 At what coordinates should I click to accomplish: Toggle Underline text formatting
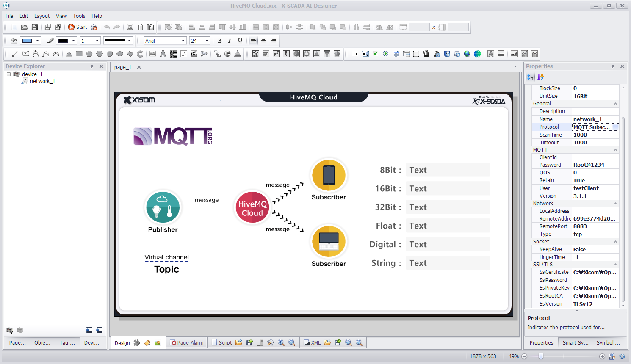click(240, 41)
